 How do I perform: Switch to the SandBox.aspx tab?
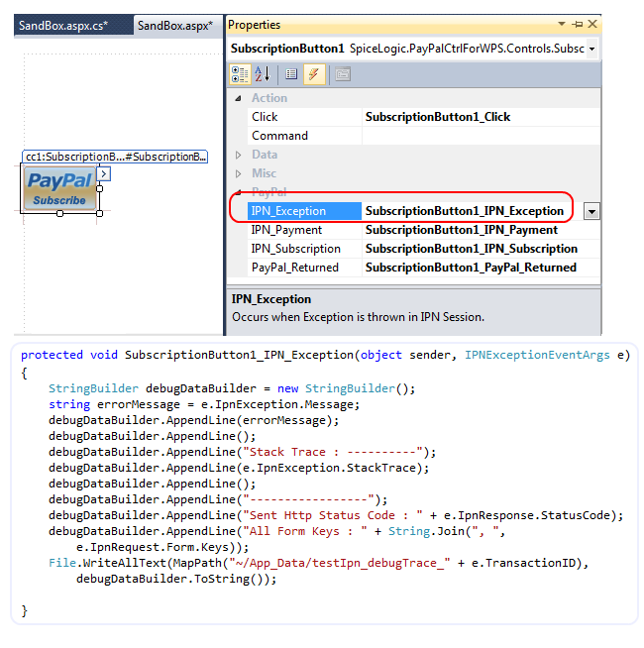pos(178,26)
